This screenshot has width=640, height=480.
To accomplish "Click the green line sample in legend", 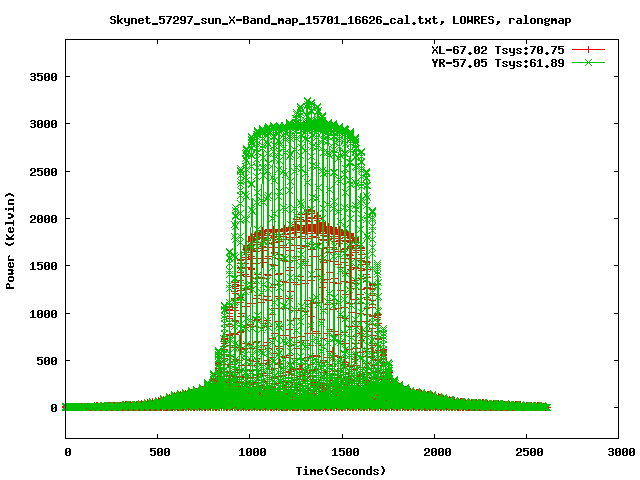I will pos(588,62).
